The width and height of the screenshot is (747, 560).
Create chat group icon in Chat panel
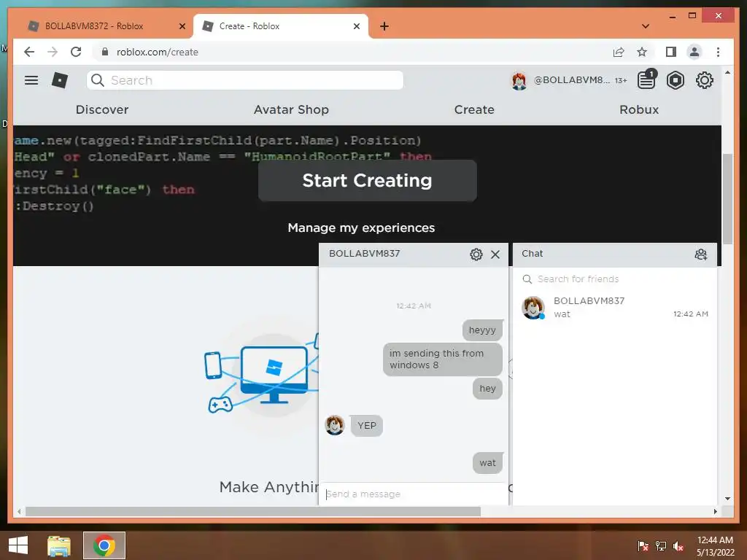(x=701, y=254)
